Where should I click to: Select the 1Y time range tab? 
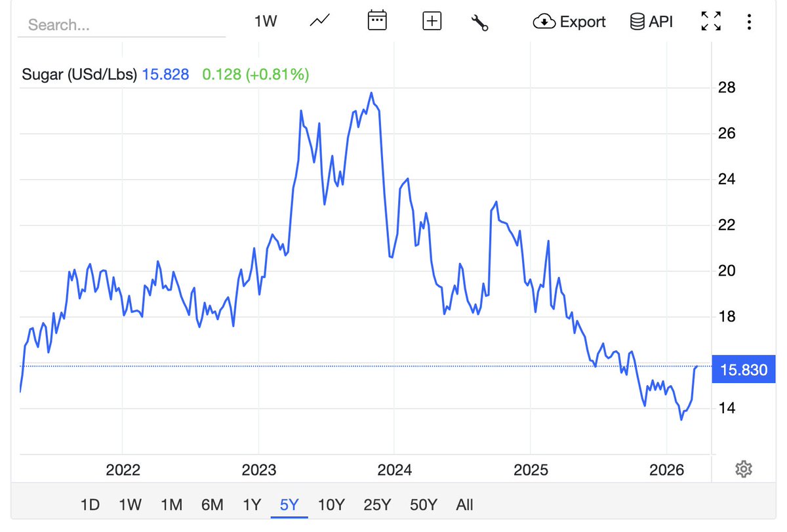click(x=252, y=505)
